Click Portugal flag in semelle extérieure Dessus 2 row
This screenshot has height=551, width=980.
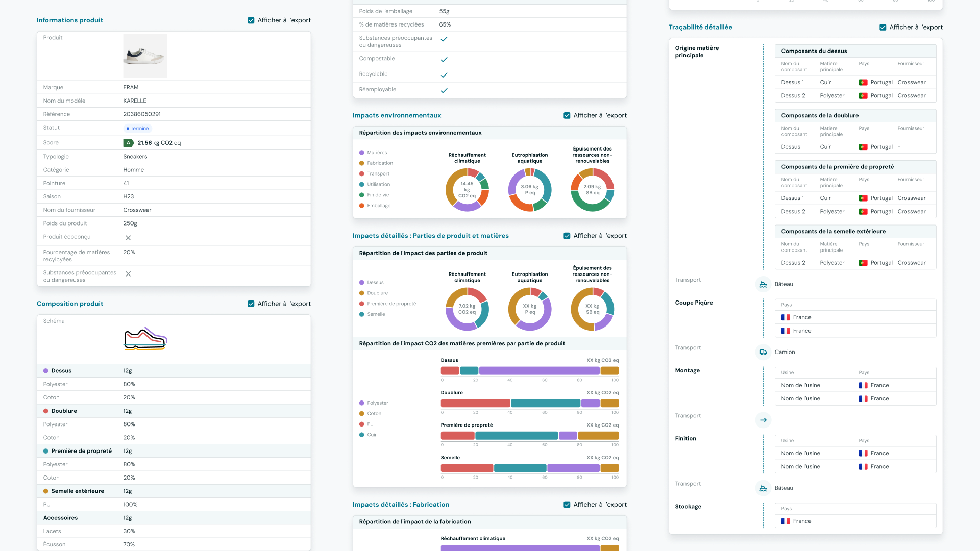click(863, 263)
